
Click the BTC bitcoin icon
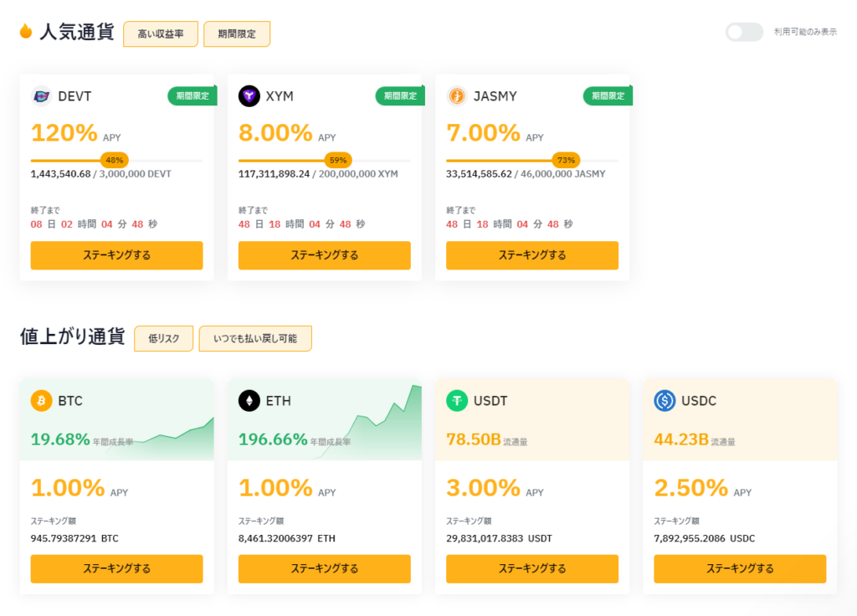click(x=42, y=401)
